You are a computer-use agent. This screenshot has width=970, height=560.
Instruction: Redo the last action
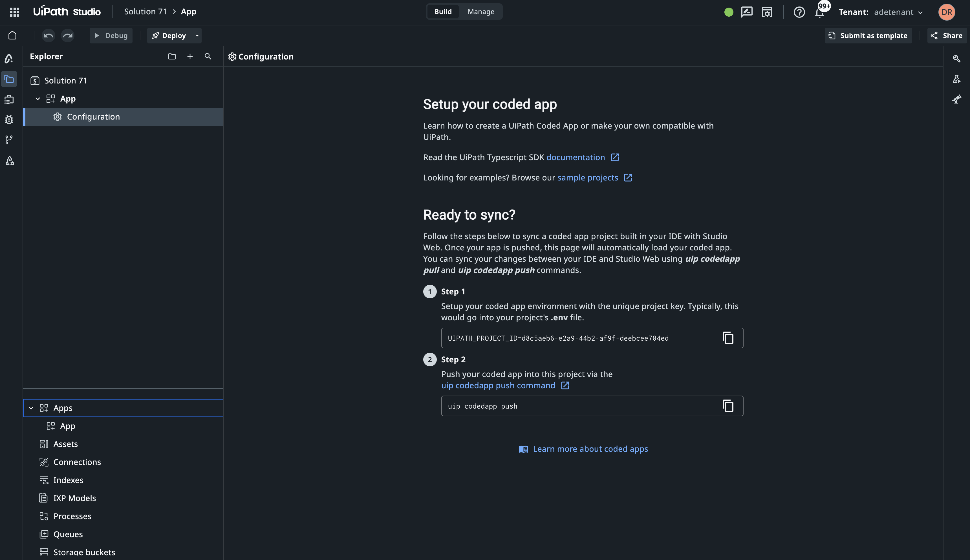click(68, 36)
